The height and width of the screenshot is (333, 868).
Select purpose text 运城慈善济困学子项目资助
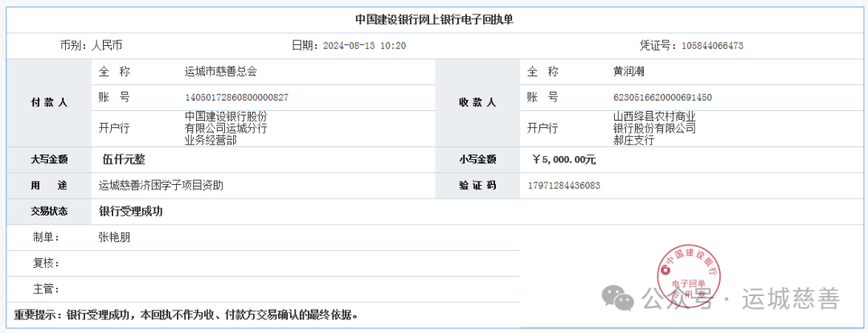(x=161, y=186)
